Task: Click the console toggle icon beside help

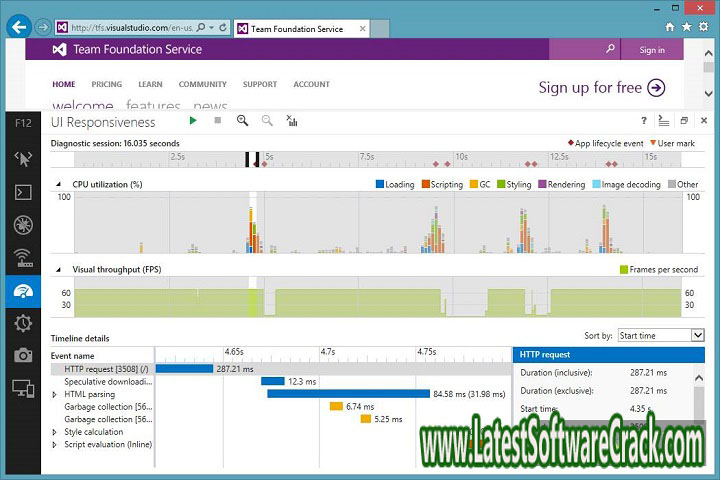Action: 664,121
